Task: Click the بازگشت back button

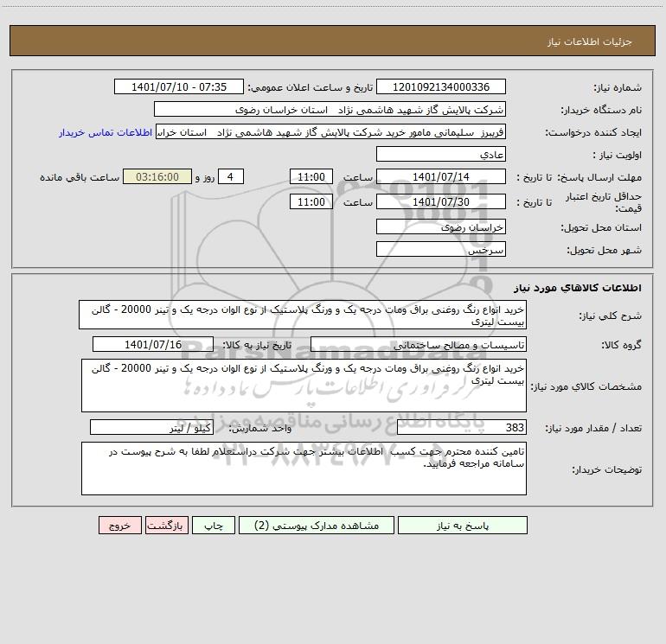Action: point(166,525)
